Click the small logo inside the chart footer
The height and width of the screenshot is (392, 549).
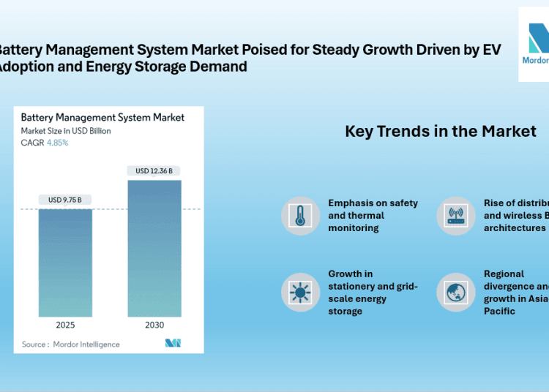pos(173,343)
